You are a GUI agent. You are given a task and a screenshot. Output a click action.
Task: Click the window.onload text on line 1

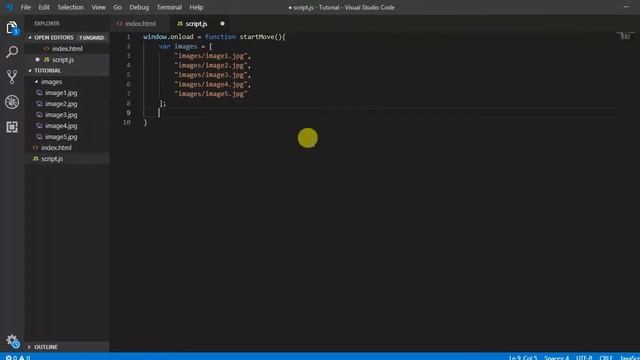click(168, 37)
